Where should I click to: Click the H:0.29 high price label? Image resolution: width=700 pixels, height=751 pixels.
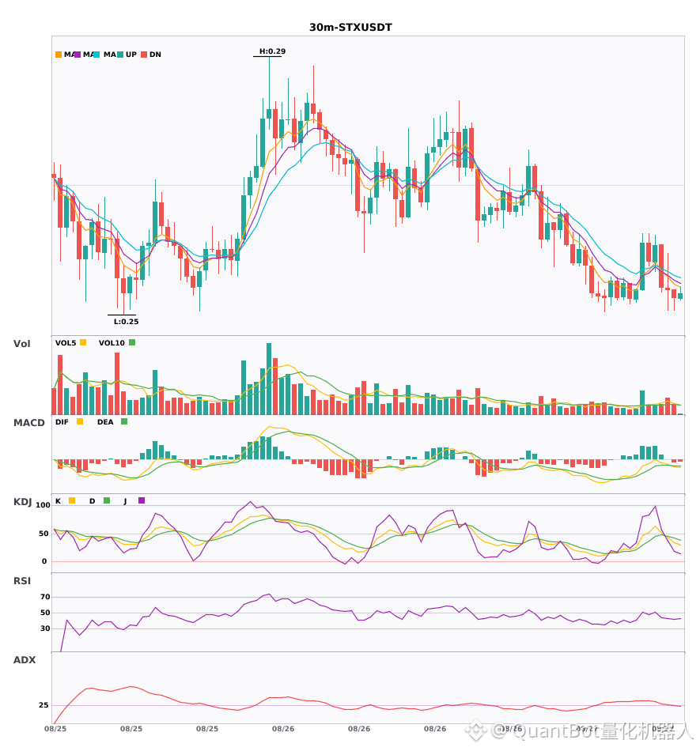pos(272,51)
